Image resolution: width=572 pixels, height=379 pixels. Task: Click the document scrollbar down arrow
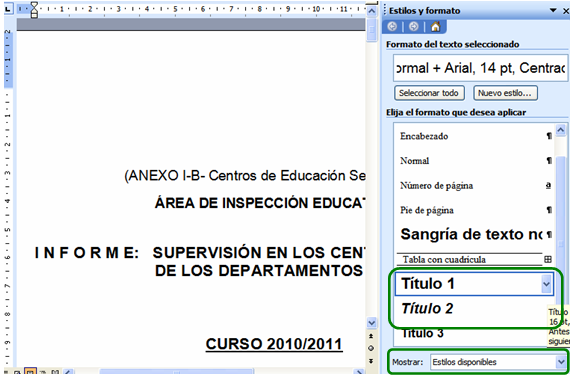coord(371,323)
